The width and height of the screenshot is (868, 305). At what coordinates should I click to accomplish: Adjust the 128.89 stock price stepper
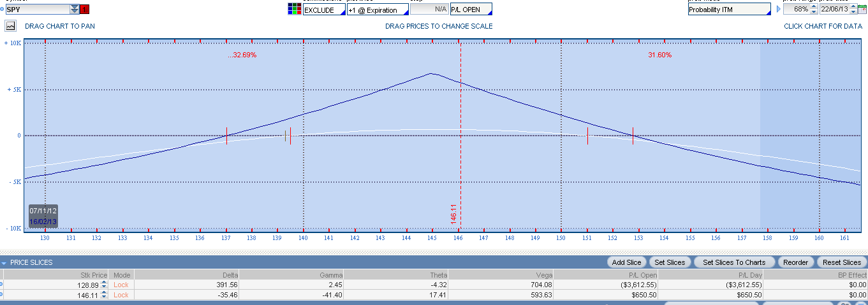(x=103, y=285)
